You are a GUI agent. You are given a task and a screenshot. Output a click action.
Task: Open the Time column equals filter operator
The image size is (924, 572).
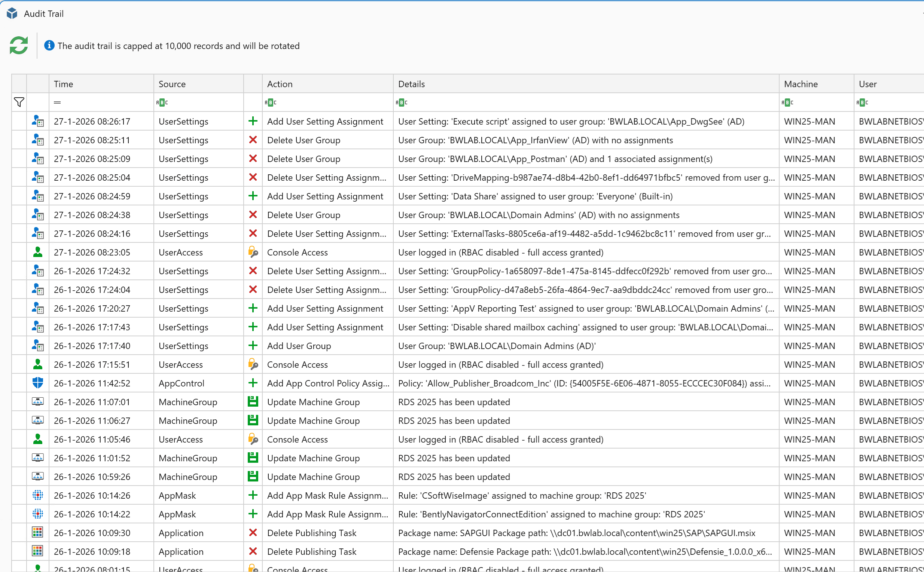(57, 102)
